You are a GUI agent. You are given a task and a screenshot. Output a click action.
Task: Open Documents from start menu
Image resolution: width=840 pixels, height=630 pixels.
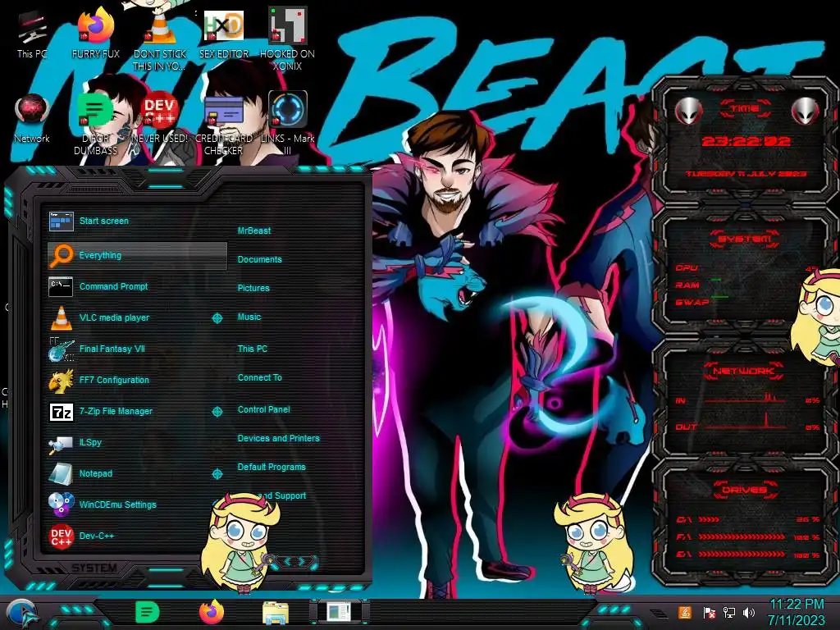[x=259, y=259]
